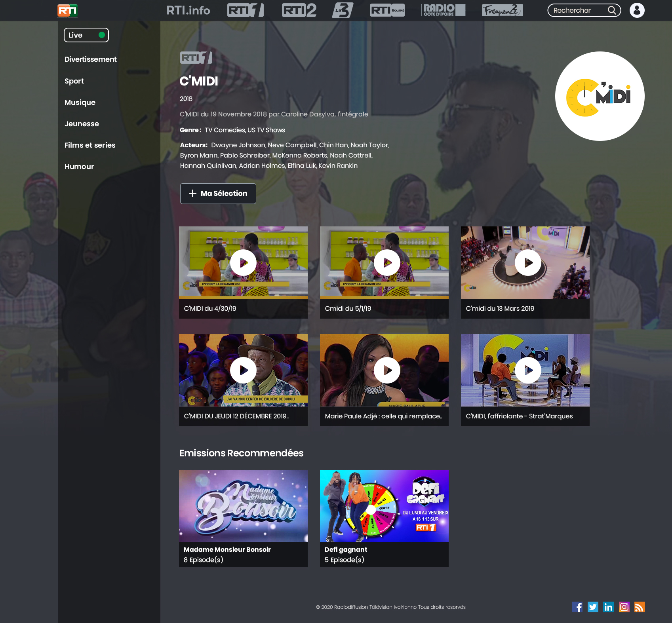Go to Films et series
This screenshot has width=672, height=623.
point(90,145)
